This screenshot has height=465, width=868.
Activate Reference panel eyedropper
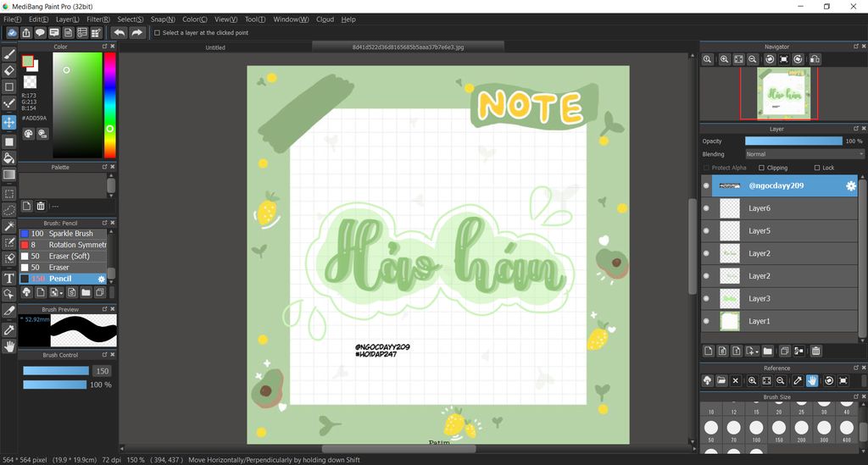tap(798, 380)
